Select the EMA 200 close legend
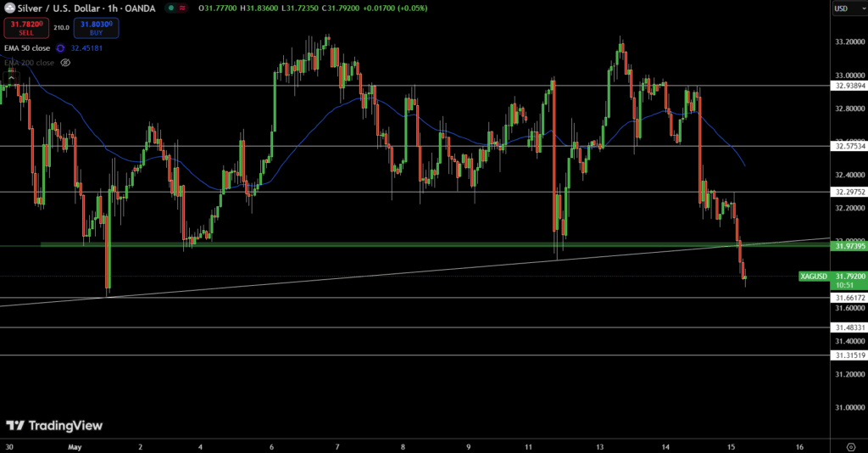The height and width of the screenshot is (453, 868). click(30, 63)
